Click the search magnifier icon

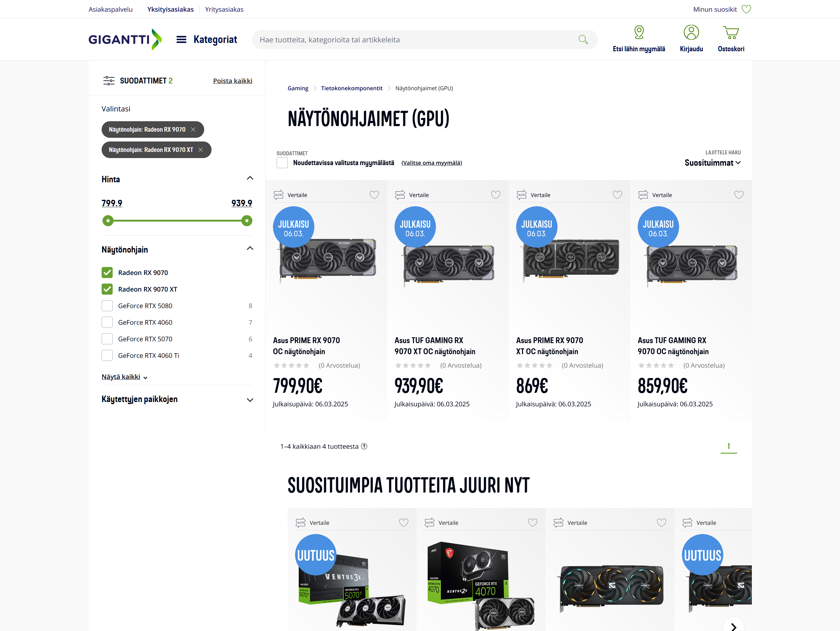click(583, 40)
